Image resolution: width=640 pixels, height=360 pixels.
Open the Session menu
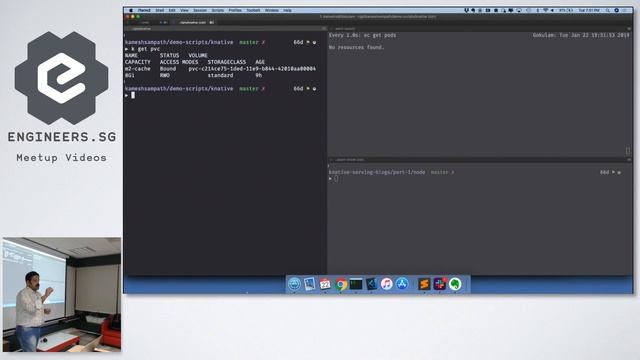(200, 10)
